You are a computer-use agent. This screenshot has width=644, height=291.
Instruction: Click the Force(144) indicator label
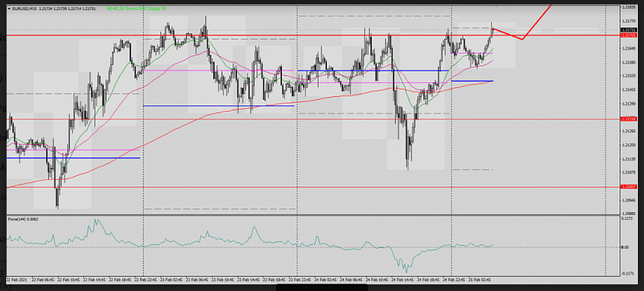(x=23, y=220)
